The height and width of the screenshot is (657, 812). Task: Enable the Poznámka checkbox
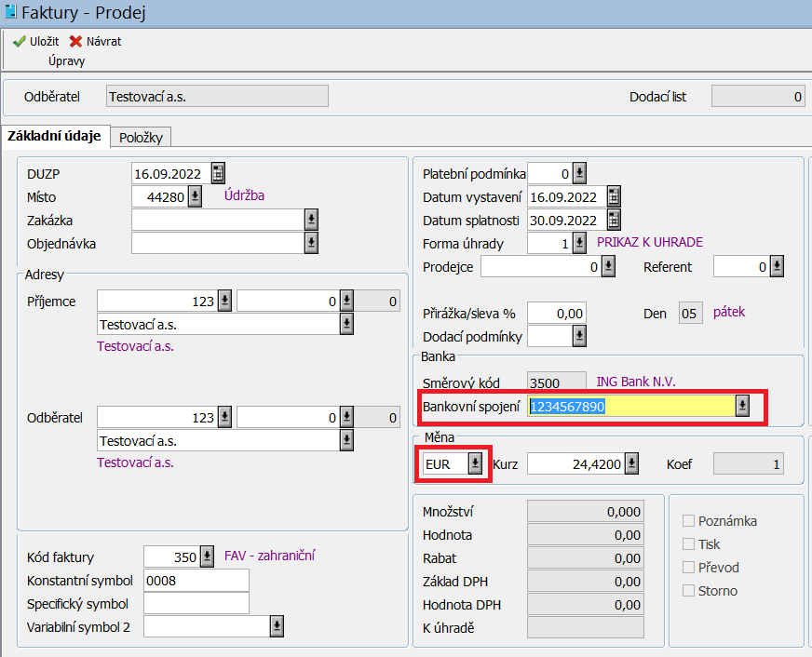point(689,521)
